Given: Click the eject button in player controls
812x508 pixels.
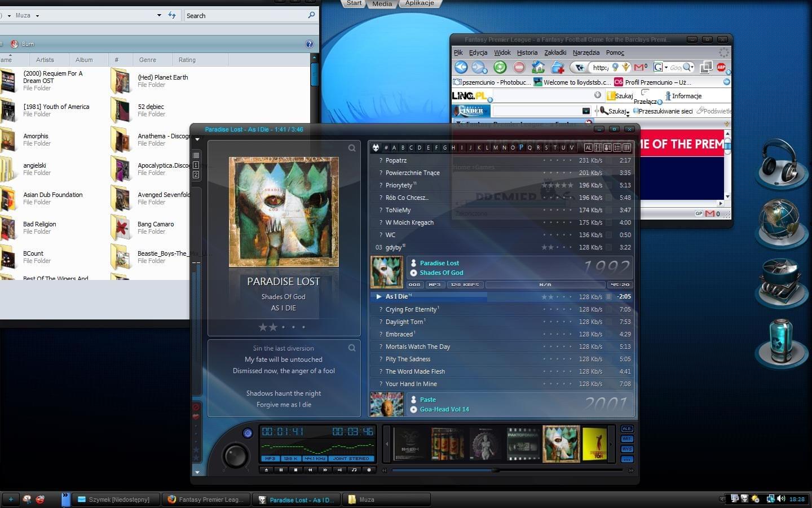Looking at the screenshot, I should point(266,470).
